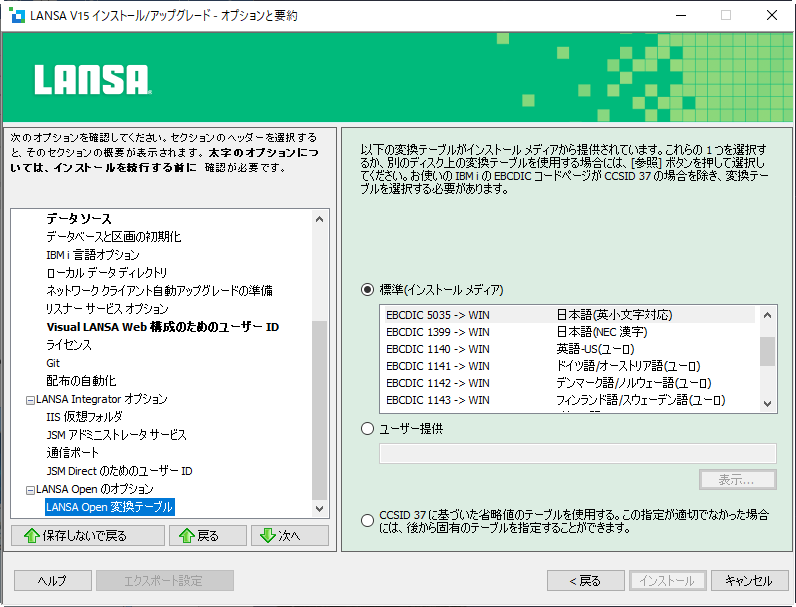796x607 pixels.
Task: Select JSM アドミニストレータ サービス tree item
Action: tap(116, 435)
